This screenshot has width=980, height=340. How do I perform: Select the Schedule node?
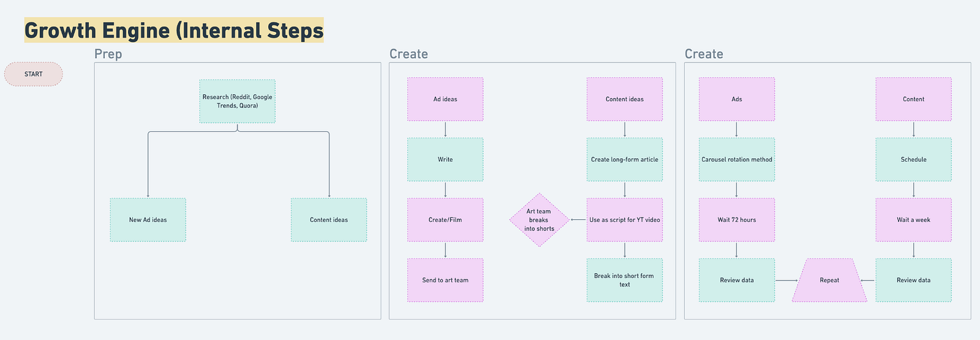tap(914, 159)
